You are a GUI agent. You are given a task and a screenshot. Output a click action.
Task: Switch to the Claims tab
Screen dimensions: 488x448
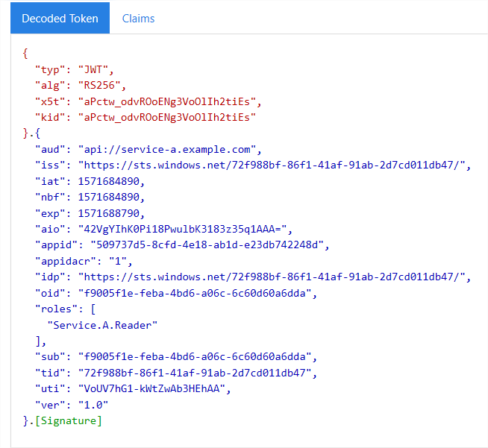coord(138,19)
